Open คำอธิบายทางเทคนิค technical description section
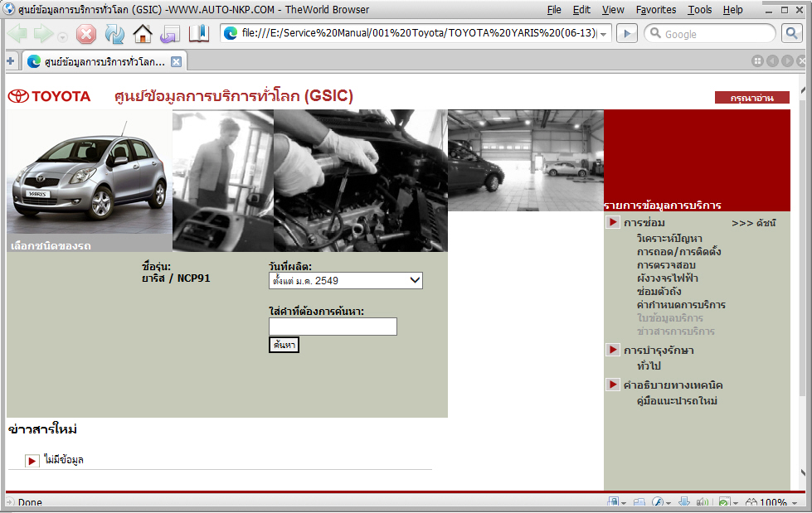812x513 pixels. click(673, 385)
